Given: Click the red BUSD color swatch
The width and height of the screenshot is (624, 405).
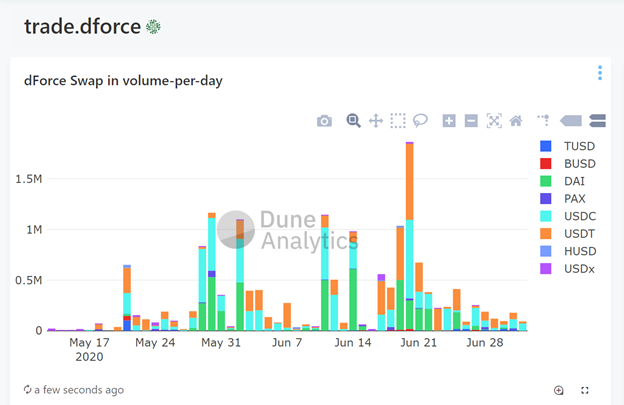Looking at the screenshot, I should click(x=546, y=164).
